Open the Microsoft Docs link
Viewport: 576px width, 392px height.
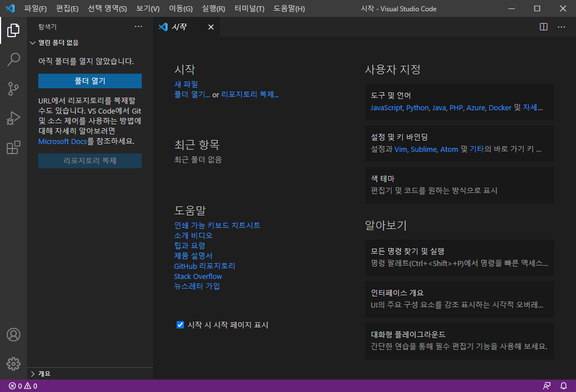click(x=62, y=141)
